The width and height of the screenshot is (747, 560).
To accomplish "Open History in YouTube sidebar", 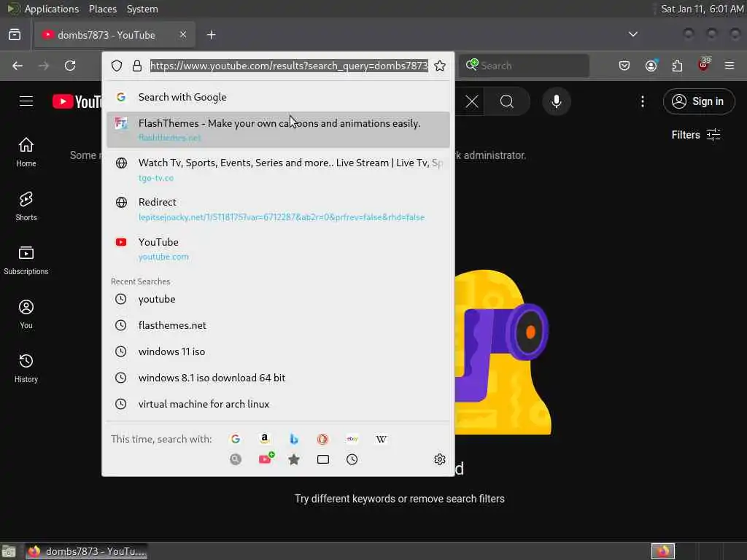I will (26, 368).
